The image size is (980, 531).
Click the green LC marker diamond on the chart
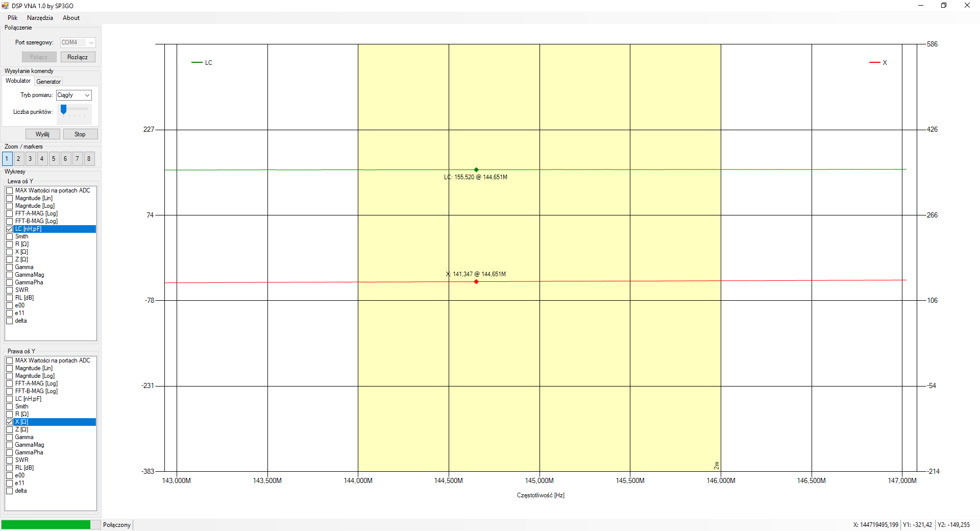[x=476, y=170]
